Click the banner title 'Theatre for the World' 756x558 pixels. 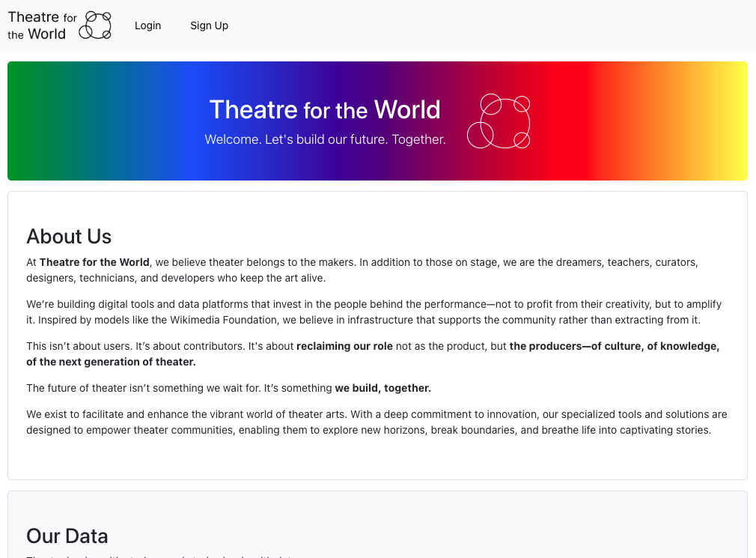[x=325, y=109]
